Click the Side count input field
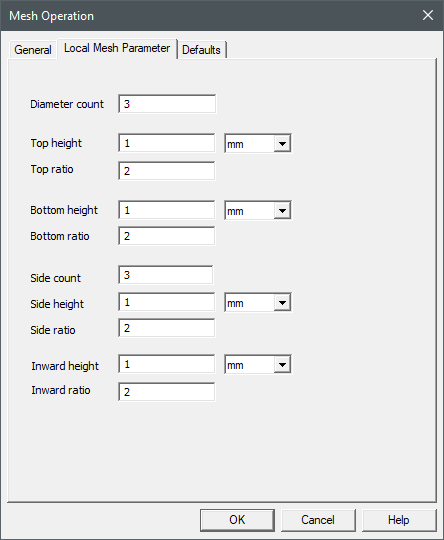The height and width of the screenshot is (540, 444). (x=166, y=275)
